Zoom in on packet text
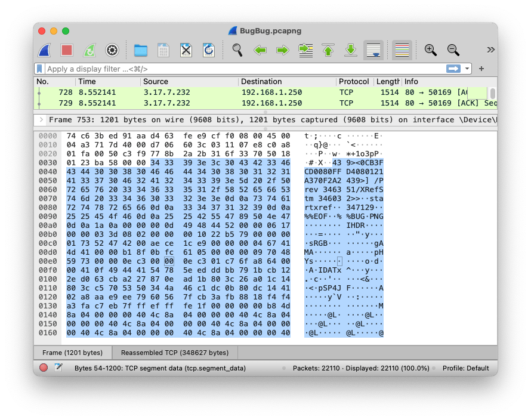The height and width of the screenshot is (420, 531). [430, 50]
